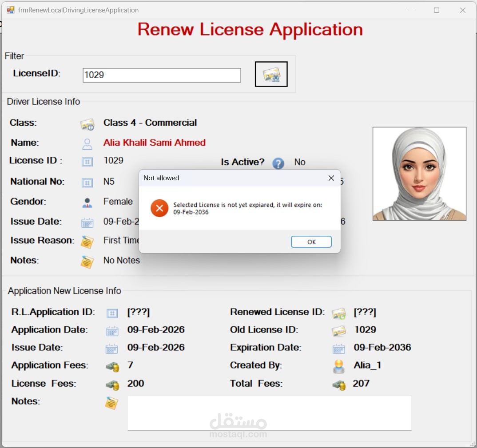477x448 pixels.
Task: Click the Renewed License ID card icon
Action: click(338, 313)
